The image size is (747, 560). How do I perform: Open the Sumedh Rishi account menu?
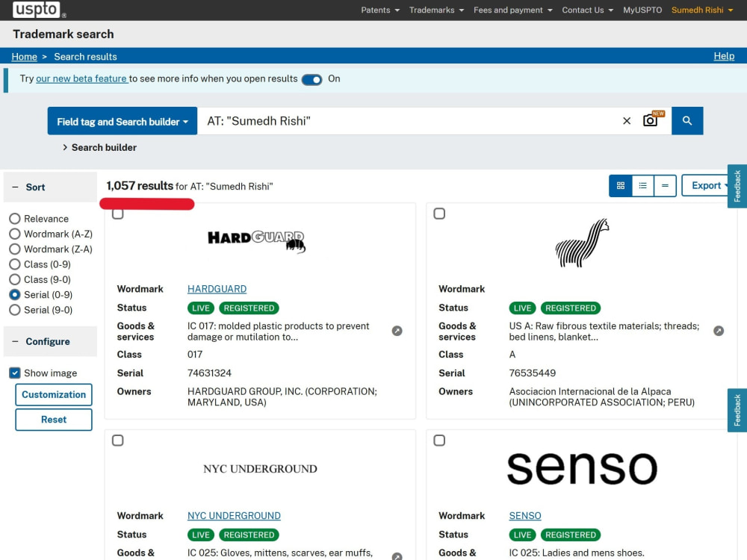[x=701, y=10]
